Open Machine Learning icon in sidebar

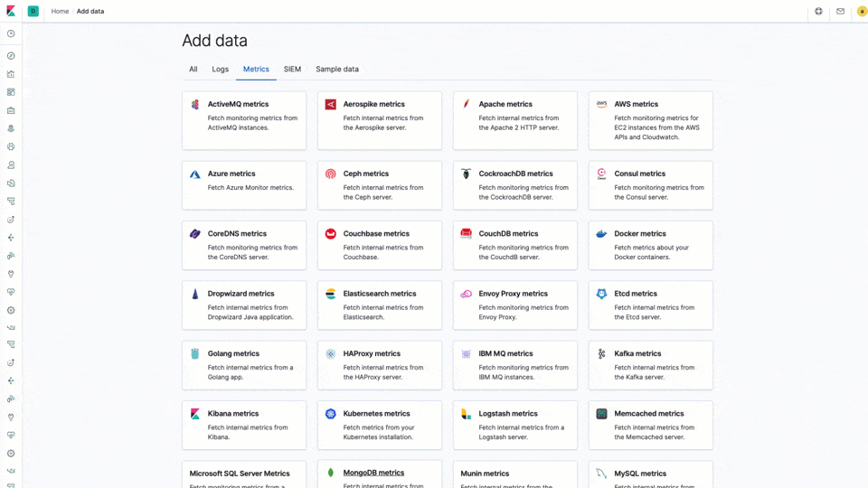pyautogui.click(x=11, y=146)
